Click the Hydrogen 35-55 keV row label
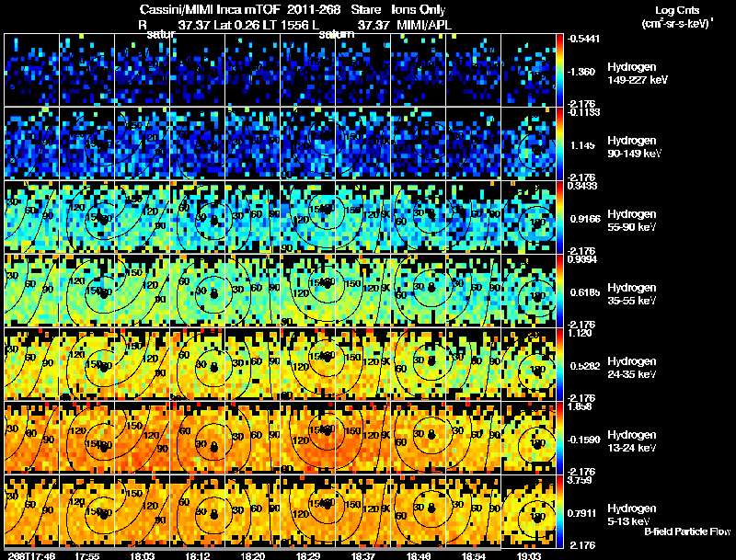736x560 pixels. (x=632, y=294)
